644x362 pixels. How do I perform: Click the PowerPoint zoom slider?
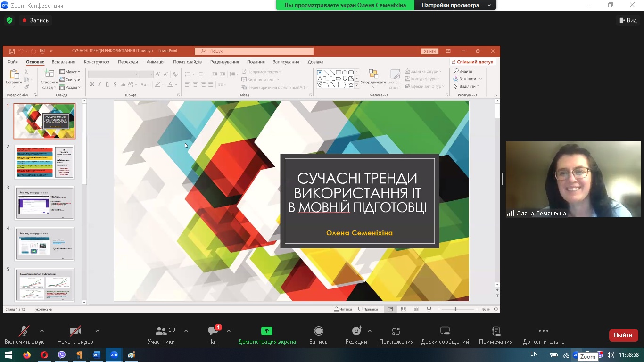(x=455, y=309)
